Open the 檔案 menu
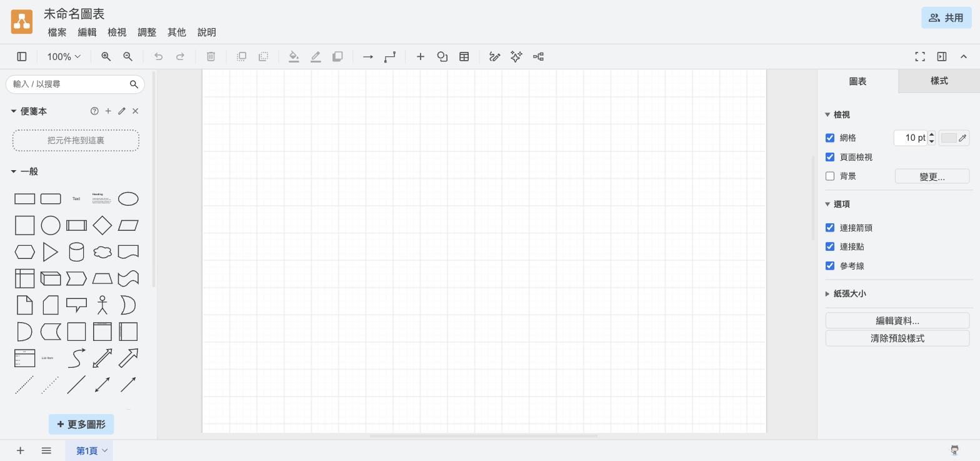This screenshot has width=980, height=461. tap(57, 32)
